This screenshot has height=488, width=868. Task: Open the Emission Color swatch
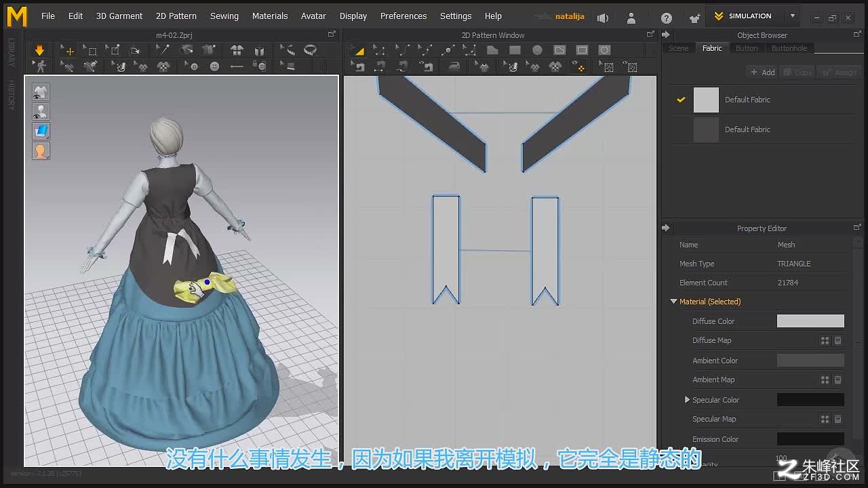point(810,439)
